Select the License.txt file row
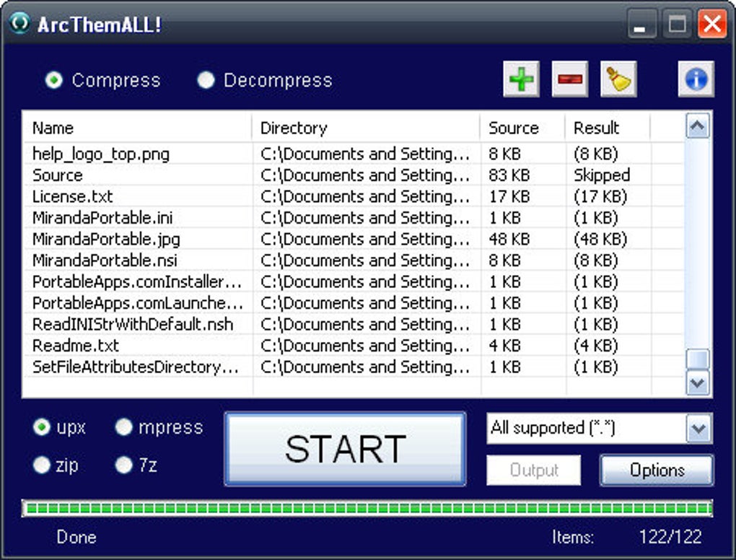The height and width of the screenshot is (560, 736). [x=353, y=197]
